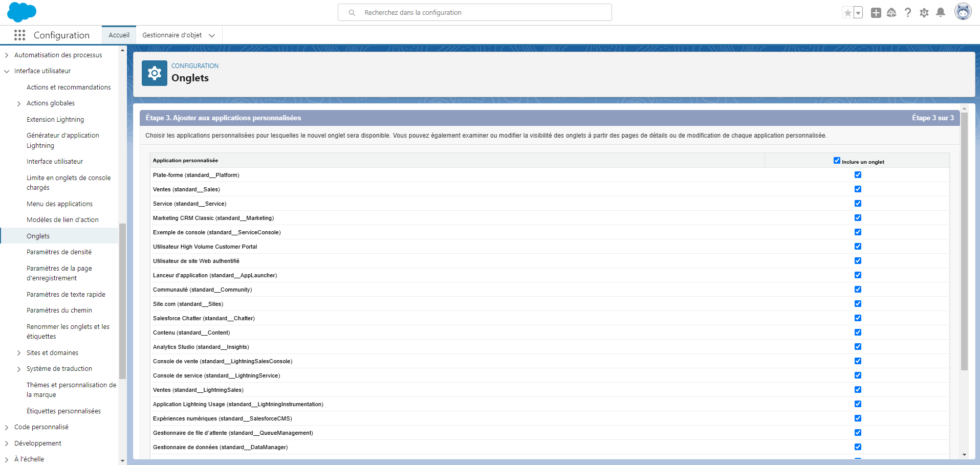Uncheck the Marketing CRM Classic checkbox

coord(858,218)
